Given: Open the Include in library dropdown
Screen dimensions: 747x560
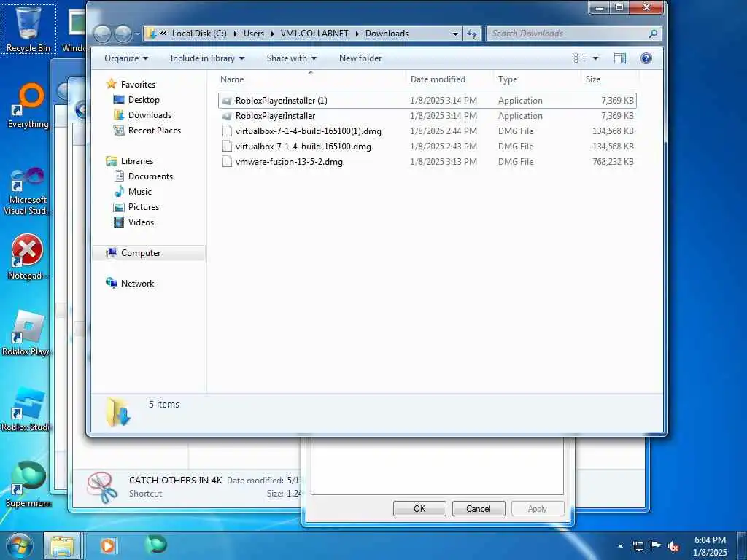Looking at the screenshot, I should pyautogui.click(x=207, y=58).
